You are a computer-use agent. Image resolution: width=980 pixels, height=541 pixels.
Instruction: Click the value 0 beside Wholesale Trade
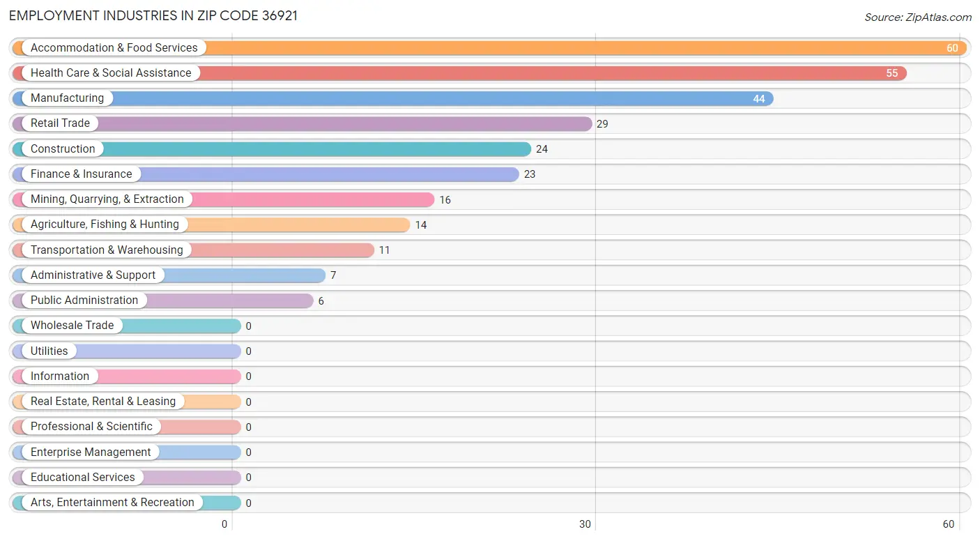249,326
